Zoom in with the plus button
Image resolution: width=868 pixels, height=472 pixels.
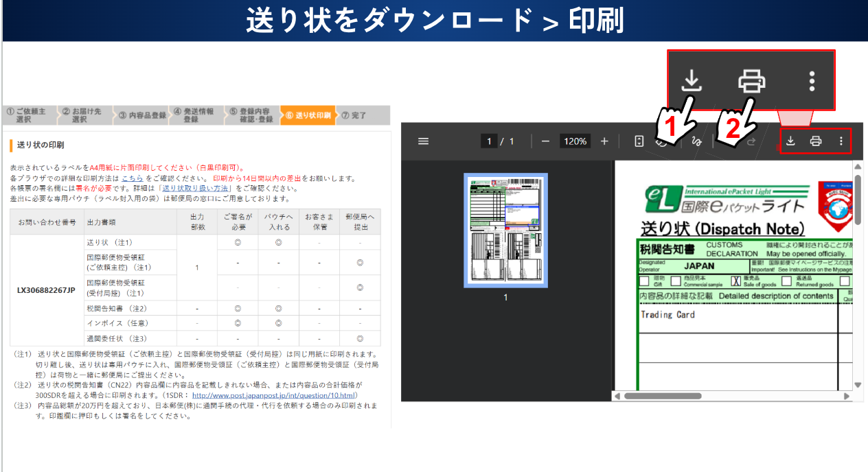pyautogui.click(x=604, y=141)
